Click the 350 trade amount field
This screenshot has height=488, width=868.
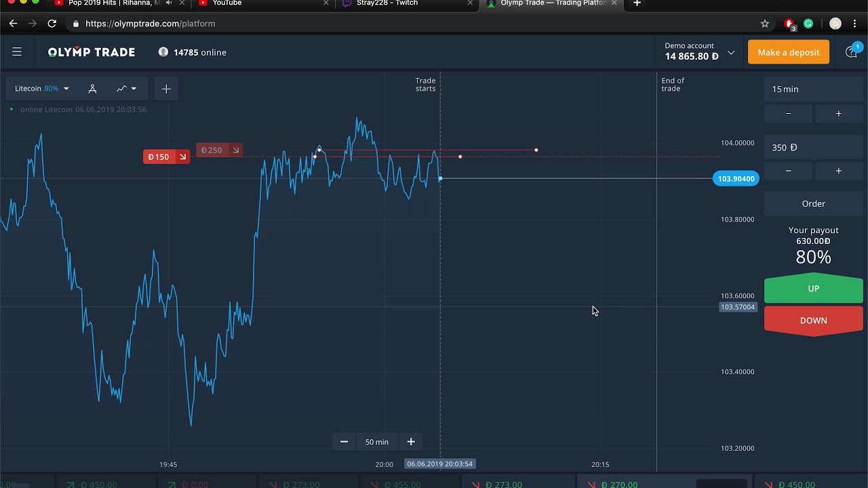(x=813, y=147)
